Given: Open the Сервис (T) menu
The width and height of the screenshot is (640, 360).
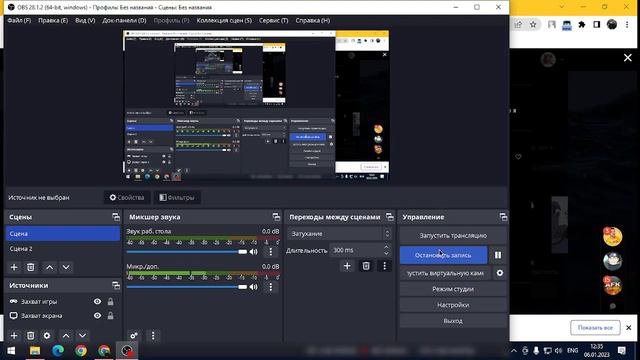Looking at the screenshot, I should pos(273,20).
